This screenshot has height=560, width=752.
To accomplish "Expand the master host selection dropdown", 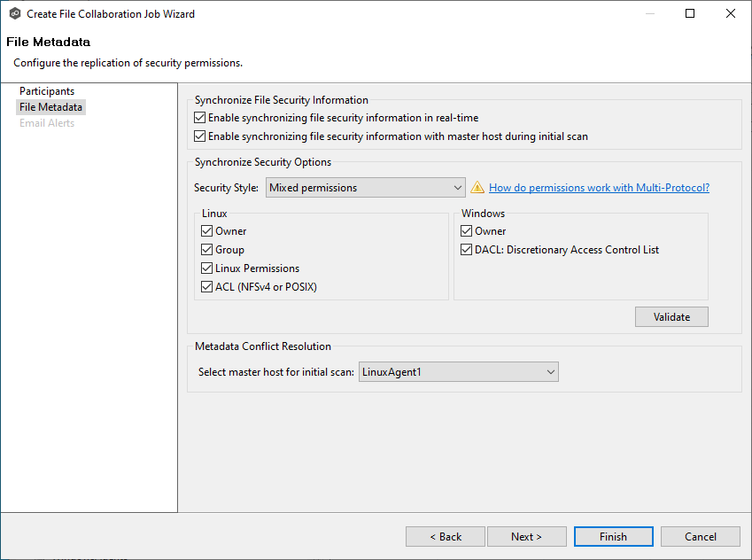I will point(458,372).
